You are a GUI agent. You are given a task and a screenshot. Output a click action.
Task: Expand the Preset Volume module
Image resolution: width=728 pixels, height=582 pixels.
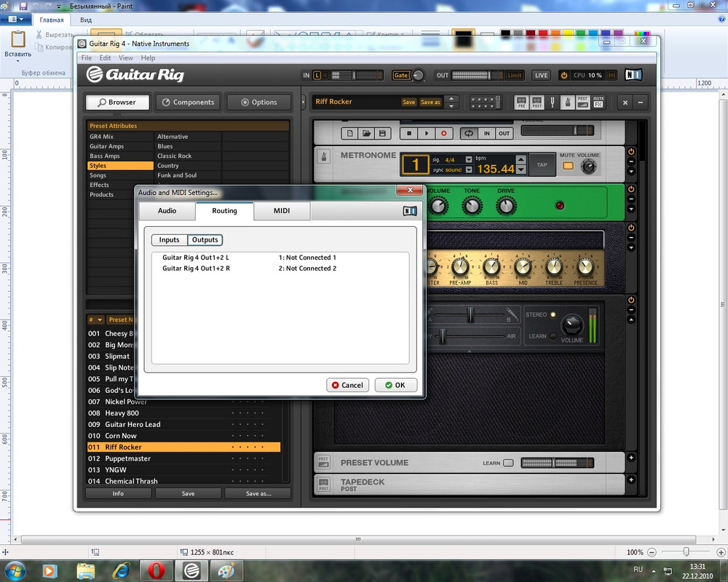point(631,458)
